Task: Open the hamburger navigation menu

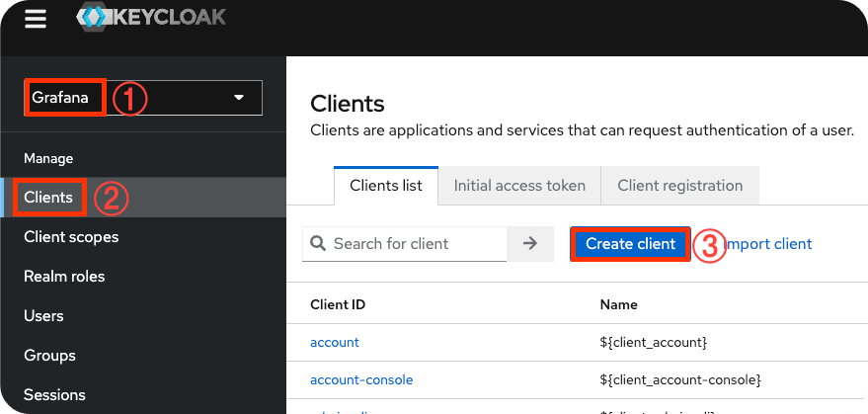Action: pos(36,20)
